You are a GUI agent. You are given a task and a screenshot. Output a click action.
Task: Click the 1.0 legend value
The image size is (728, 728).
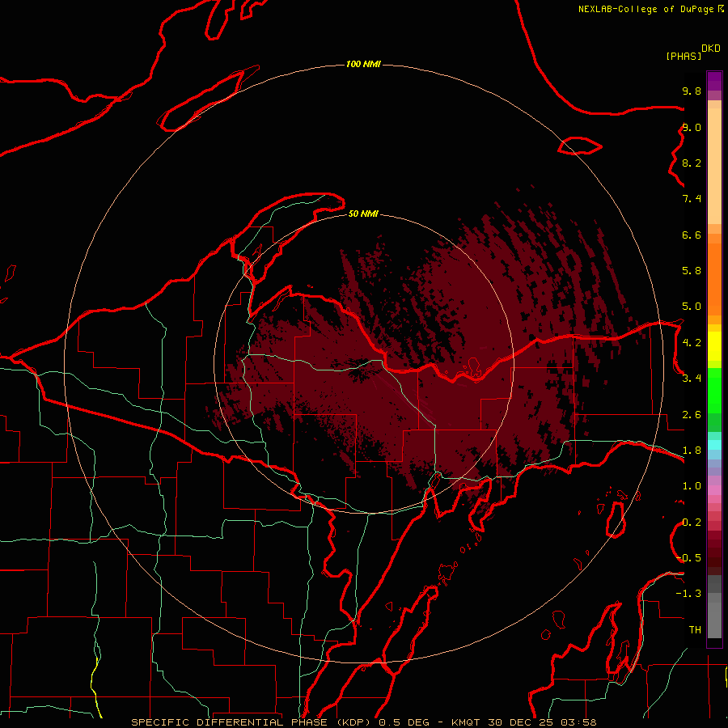click(x=692, y=486)
